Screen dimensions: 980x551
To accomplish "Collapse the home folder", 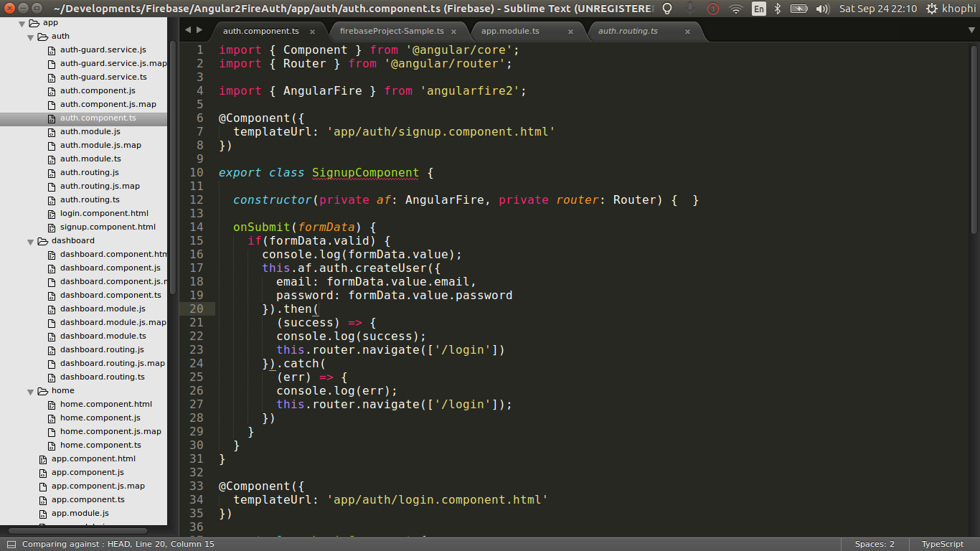I will point(30,390).
